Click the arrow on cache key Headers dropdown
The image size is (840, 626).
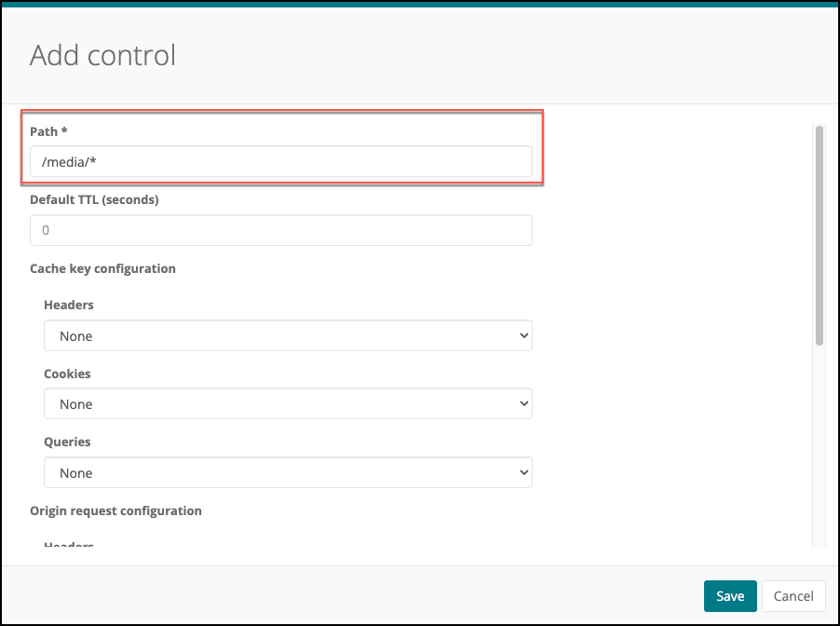coord(523,335)
